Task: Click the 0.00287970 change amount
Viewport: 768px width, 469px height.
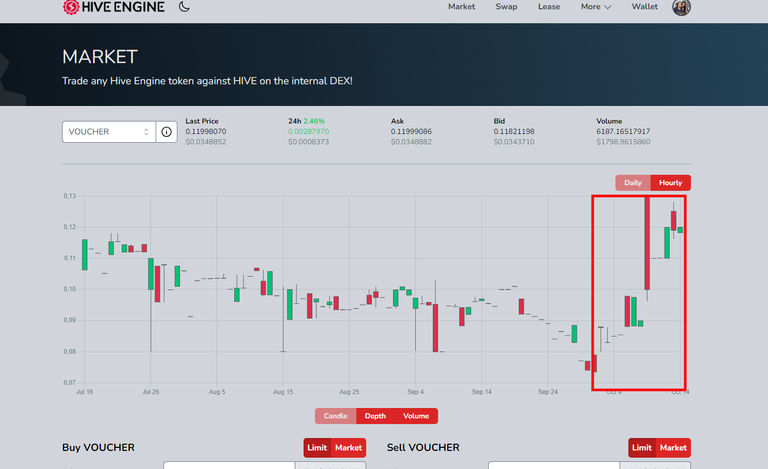Action: click(309, 131)
